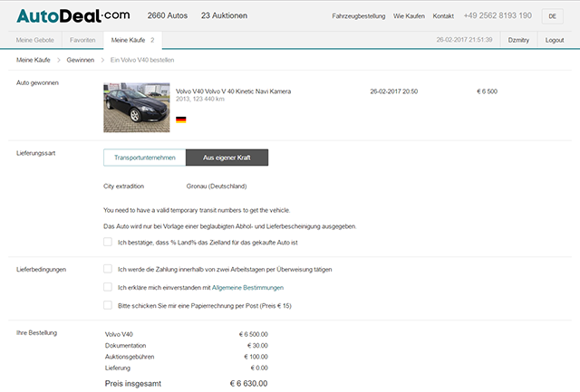Enable paper invoice by post checkbox
Viewport: 580px width, 392px height.
tap(108, 305)
